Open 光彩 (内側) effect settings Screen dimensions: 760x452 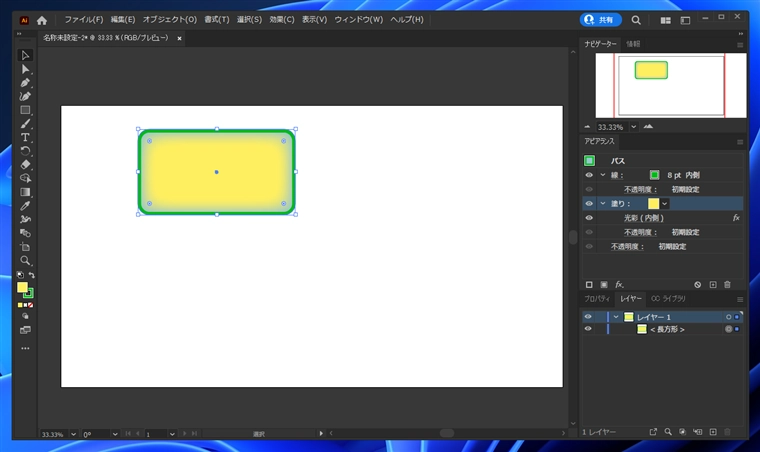click(644, 218)
